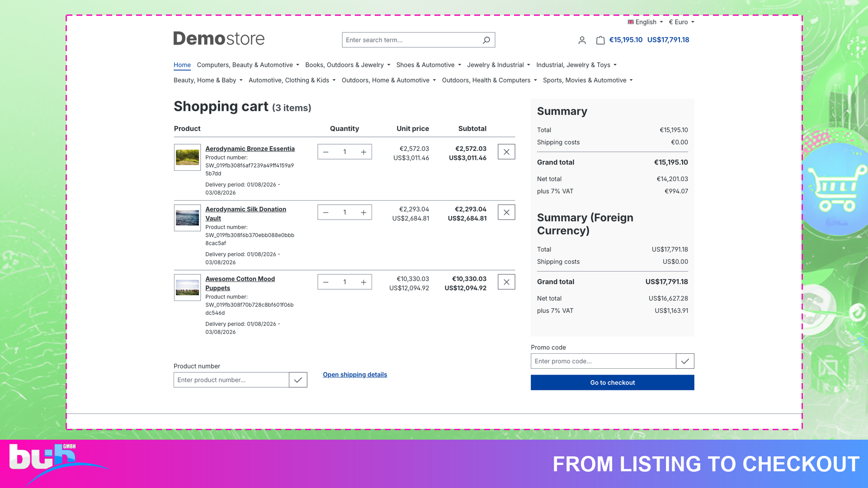Open Sports, Movies & Automotive category
Viewport: 868px width, 488px height.
tap(588, 80)
